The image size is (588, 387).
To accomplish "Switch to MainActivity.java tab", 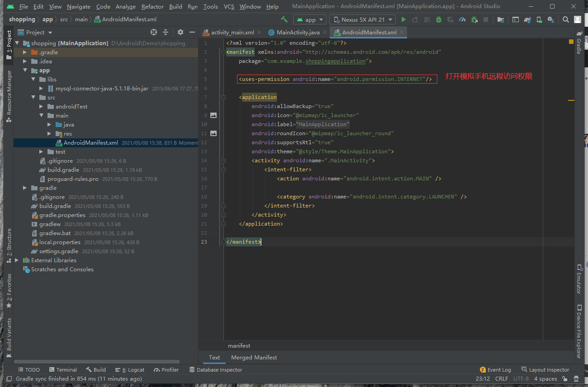I will click(298, 32).
